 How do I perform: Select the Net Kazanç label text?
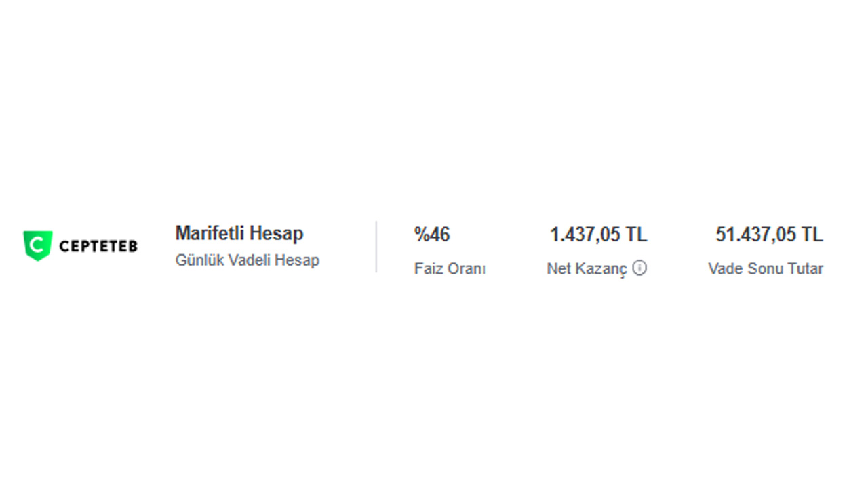[587, 269]
